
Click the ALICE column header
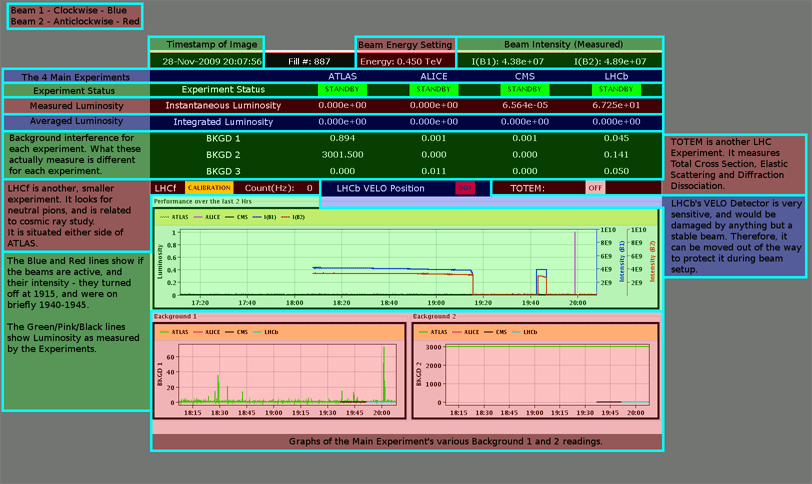click(433, 77)
